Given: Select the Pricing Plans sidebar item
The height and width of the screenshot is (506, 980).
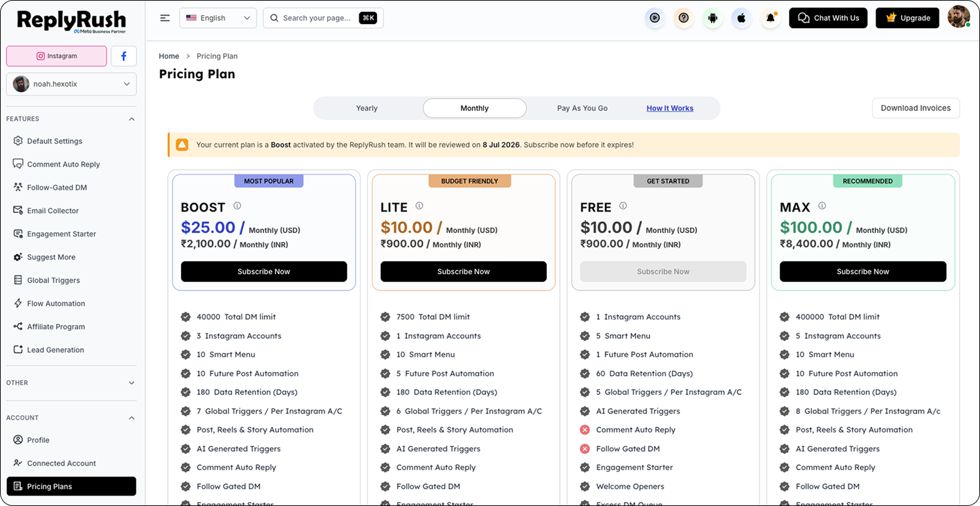Looking at the screenshot, I should [71, 486].
